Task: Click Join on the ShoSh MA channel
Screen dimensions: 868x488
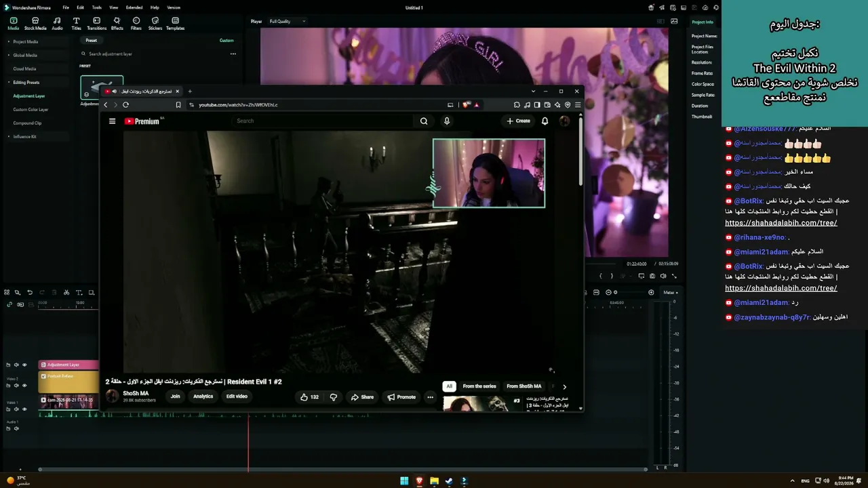Action: pos(175,396)
